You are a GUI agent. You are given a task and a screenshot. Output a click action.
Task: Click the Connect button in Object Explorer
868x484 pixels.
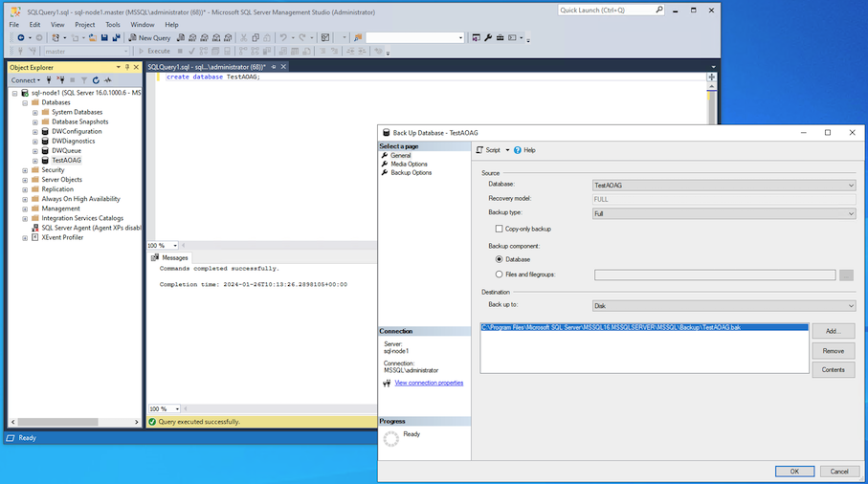point(26,80)
